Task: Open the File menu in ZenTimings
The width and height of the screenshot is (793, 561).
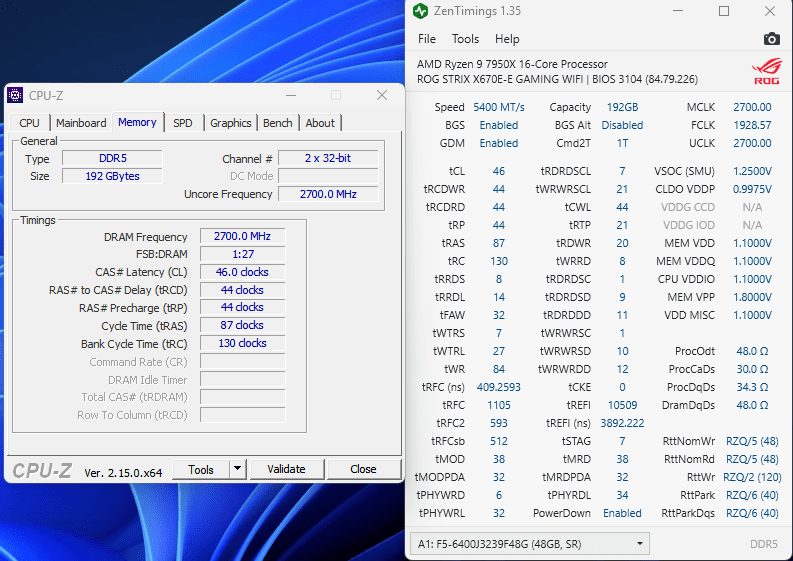Action: tap(427, 39)
